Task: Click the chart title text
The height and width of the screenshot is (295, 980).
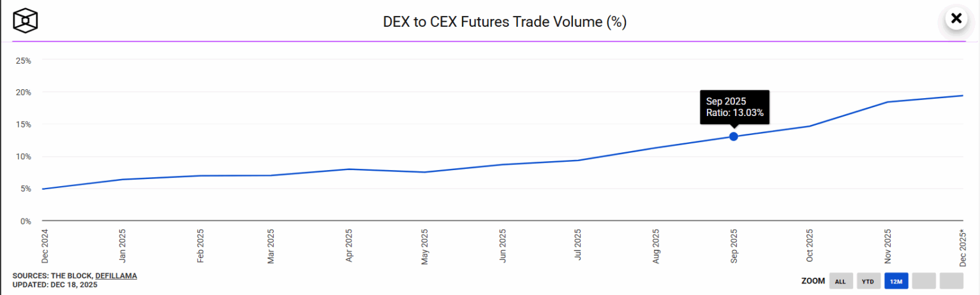Action: [x=504, y=22]
